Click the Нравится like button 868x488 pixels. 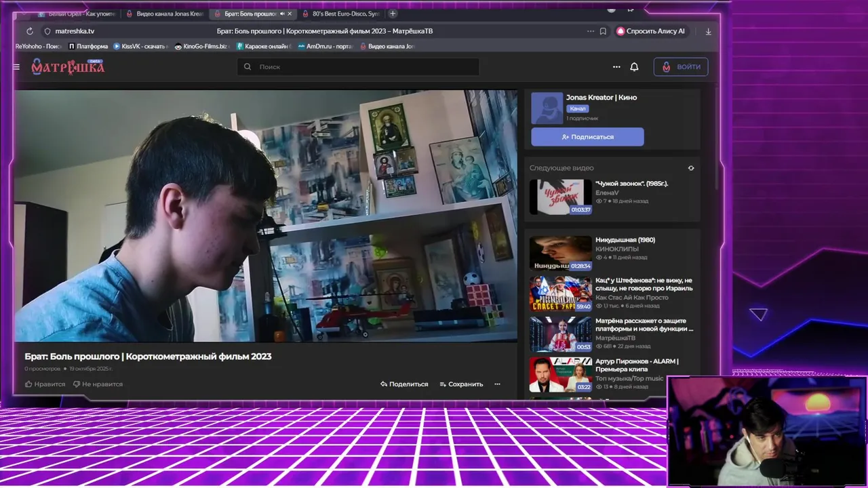click(x=45, y=384)
